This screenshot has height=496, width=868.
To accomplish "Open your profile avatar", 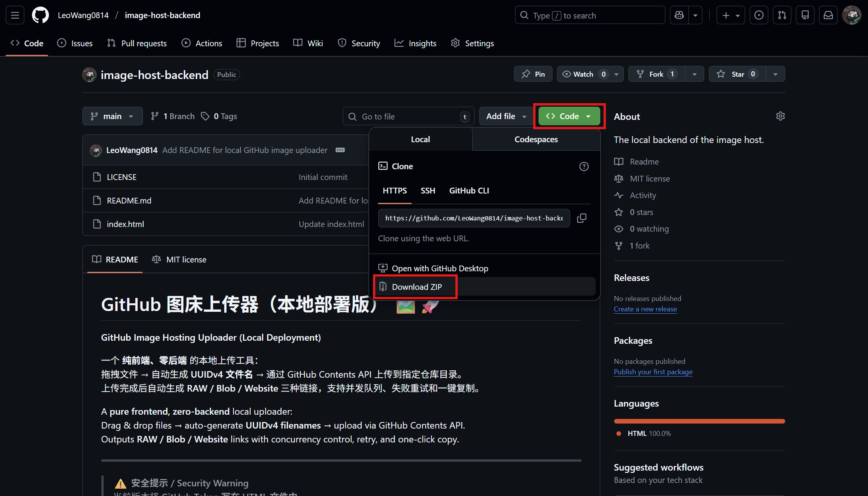I will pyautogui.click(x=851, y=15).
